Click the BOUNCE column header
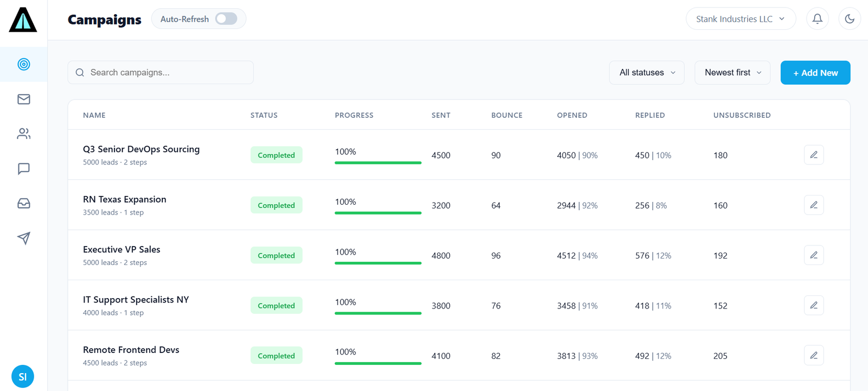Image resolution: width=868 pixels, height=391 pixels. [x=507, y=115]
